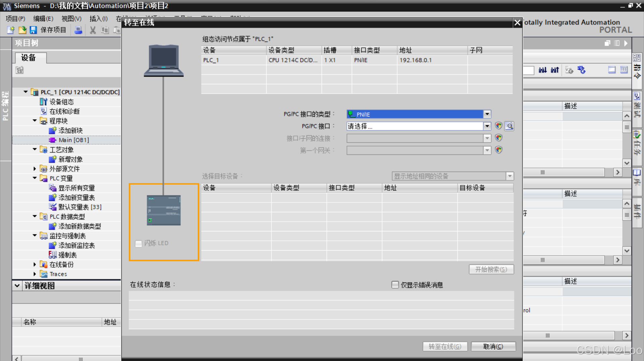The width and height of the screenshot is (644, 361).
Task: Click the search-down binoculars icon in right panel
Action: point(542,70)
